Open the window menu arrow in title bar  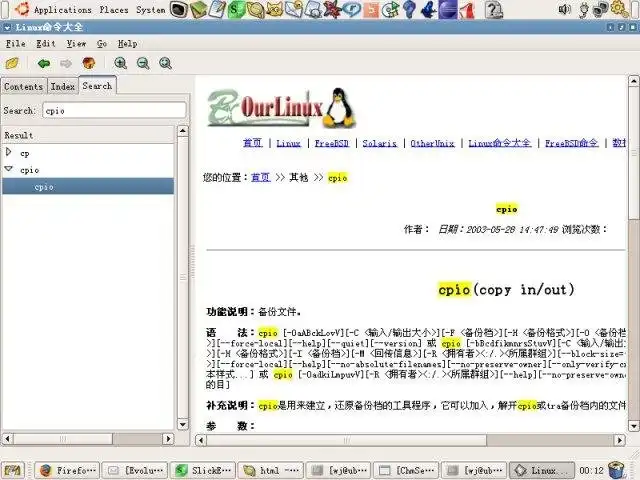[7, 27]
